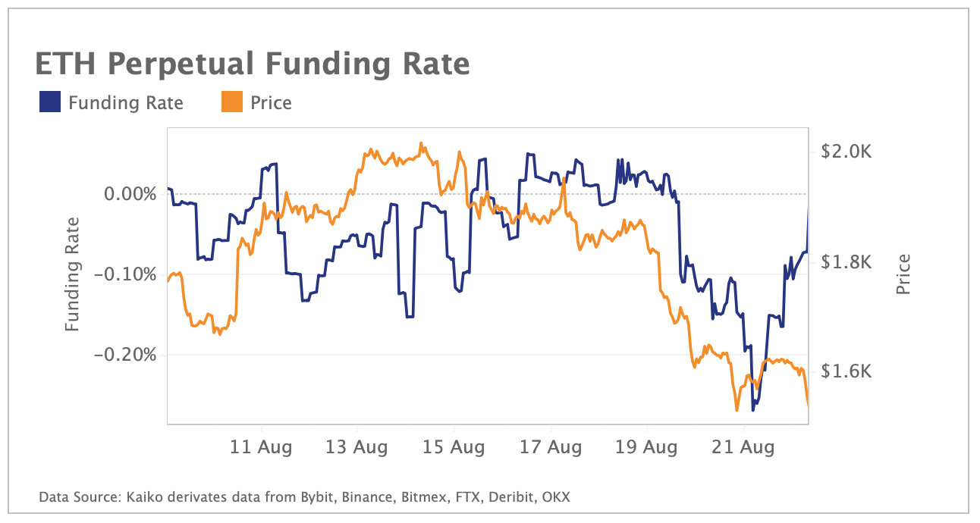Select the 15 Aug date label

click(454, 447)
